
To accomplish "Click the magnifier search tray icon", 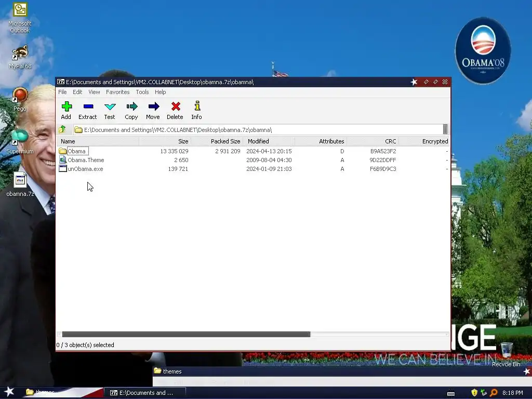I will pyautogui.click(x=494, y=393).
